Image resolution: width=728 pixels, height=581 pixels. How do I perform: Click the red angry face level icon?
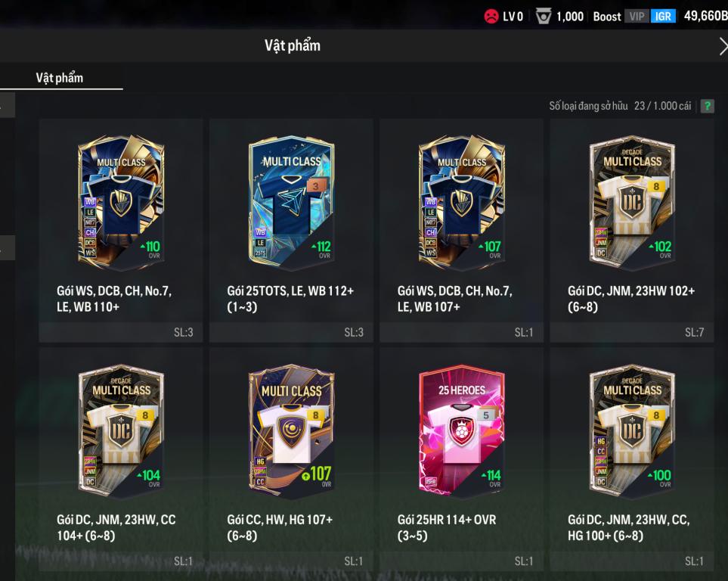[491, 17]
